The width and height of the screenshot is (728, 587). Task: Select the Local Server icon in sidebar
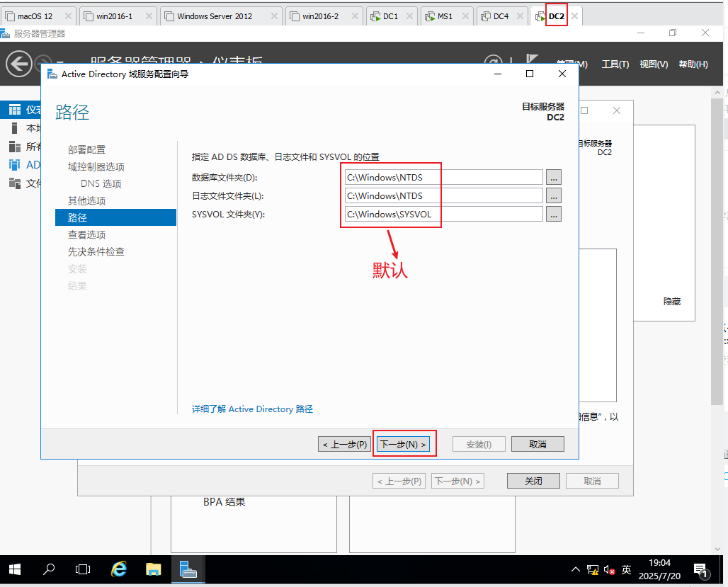click(x=14, y=127)
